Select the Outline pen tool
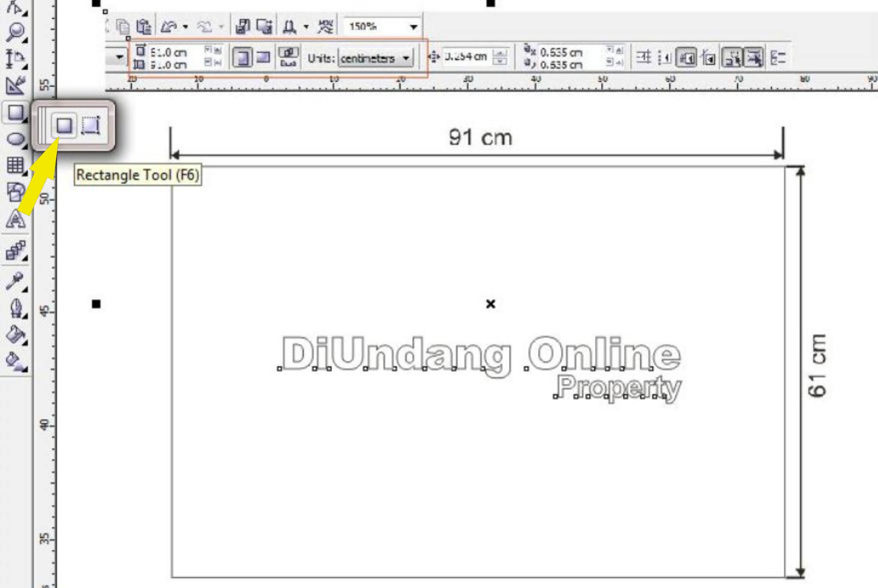The image size is (878, 588). (15, 308)
